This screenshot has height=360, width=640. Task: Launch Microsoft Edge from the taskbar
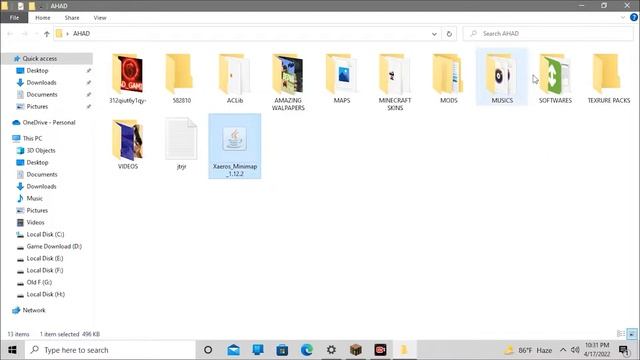[307, 350]
